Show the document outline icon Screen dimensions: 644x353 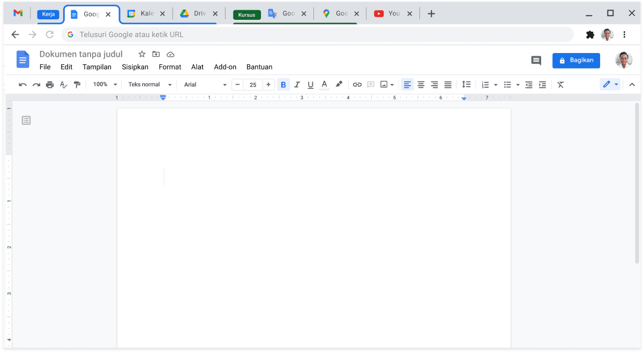[x=26, y=121]
